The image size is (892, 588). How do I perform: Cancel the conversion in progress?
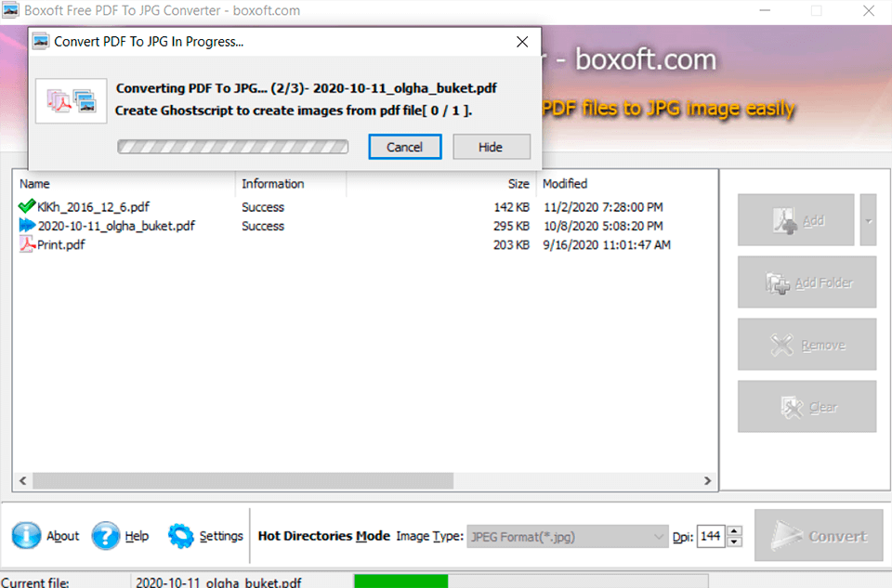404,147
